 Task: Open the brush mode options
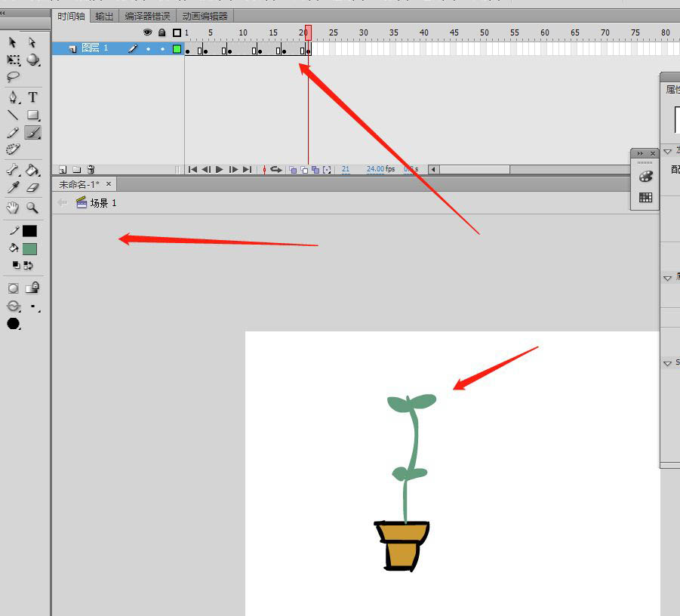pos(14,306)
